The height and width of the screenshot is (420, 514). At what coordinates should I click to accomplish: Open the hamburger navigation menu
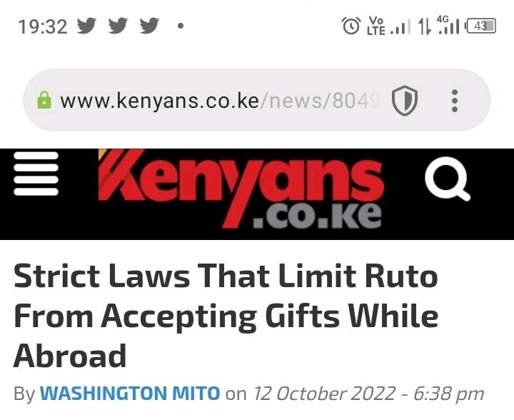tap(36, 174)
